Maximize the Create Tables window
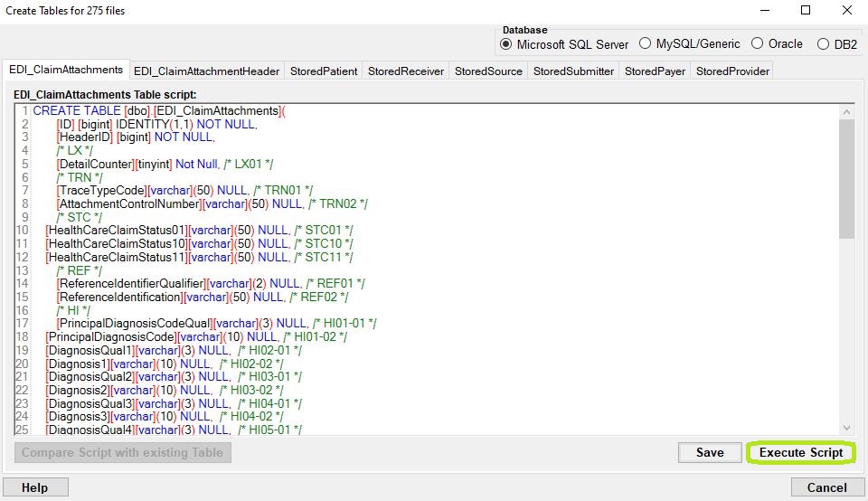868x501 pixels. 806,11
